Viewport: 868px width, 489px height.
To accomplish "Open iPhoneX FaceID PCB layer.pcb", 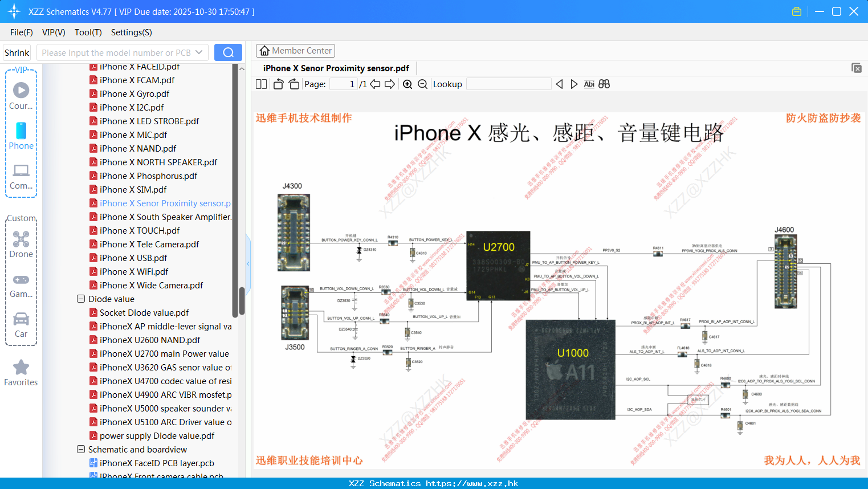I will [x=157, y=463].
